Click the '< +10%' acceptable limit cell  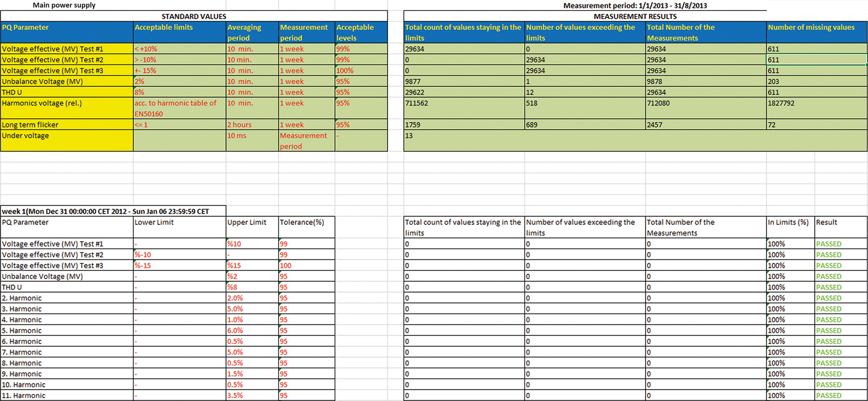(x=180, y=49)
